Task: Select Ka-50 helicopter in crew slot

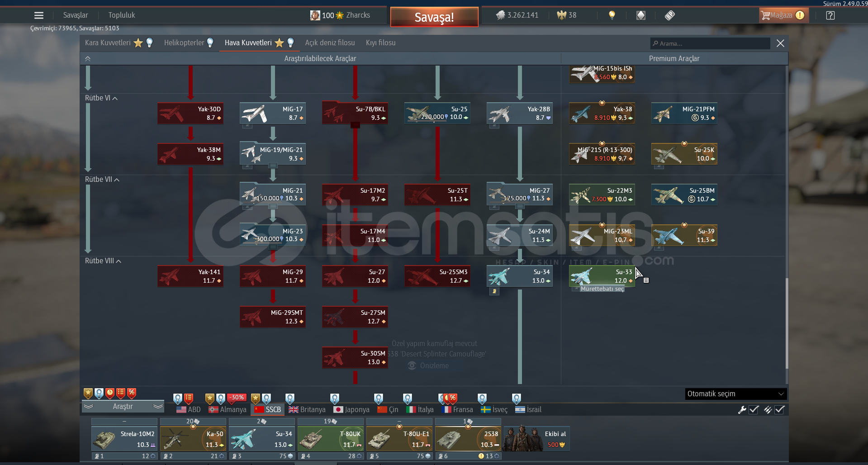Action: (193, 439)
